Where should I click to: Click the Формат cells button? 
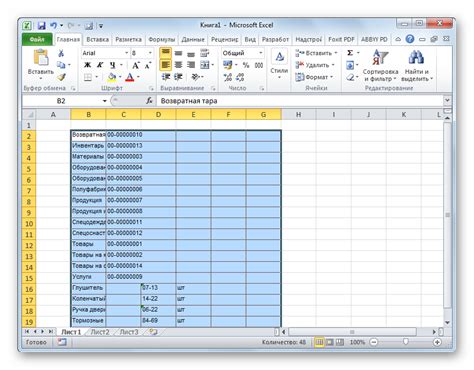315,77
